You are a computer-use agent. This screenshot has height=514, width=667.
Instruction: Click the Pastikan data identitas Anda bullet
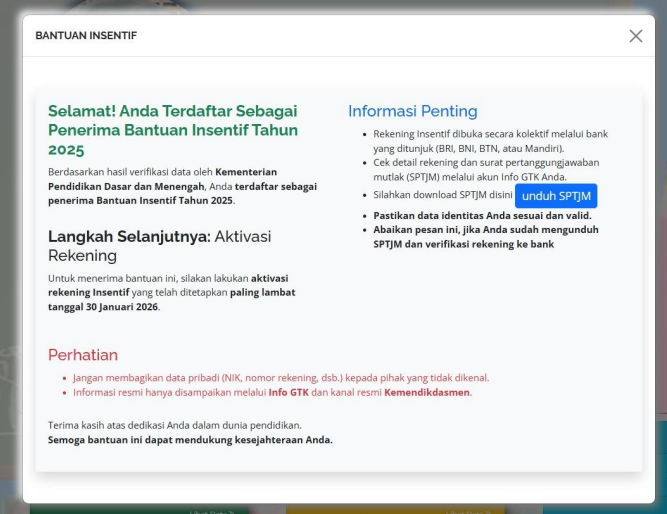coord(482,216)
